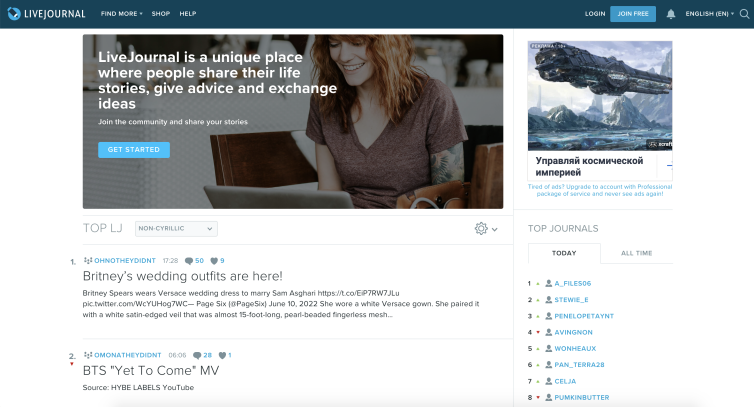Click the Join Free button
This screenshot has height=407, width=754.
(633, 14)
